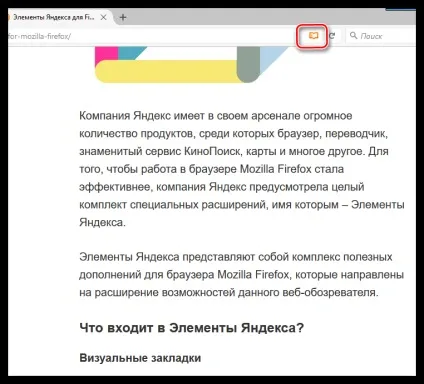Image resolution: width=424 pixels, height=384 pixels.
Task: Click paragraph starting "Компания Яндекс имеет"
Action: point(242,169)
